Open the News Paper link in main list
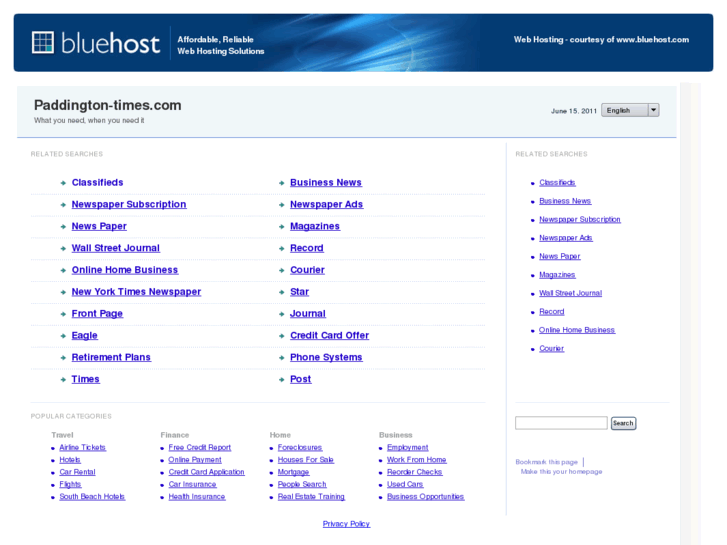Screen dimensions: 727x545 click(99, 226)
